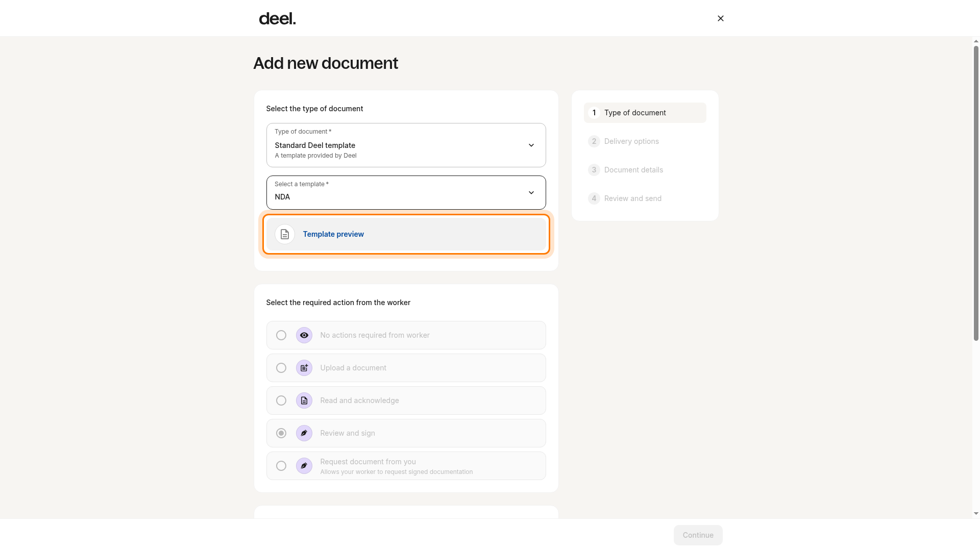
Task: Select No actions required from worker radio
Action: 281,335
